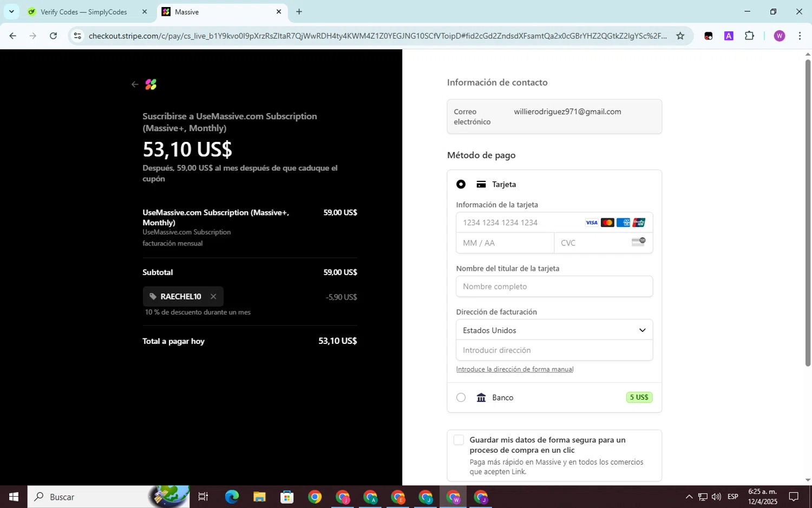
Task: Reload the checkout page
Action: (x=53, y=36)
